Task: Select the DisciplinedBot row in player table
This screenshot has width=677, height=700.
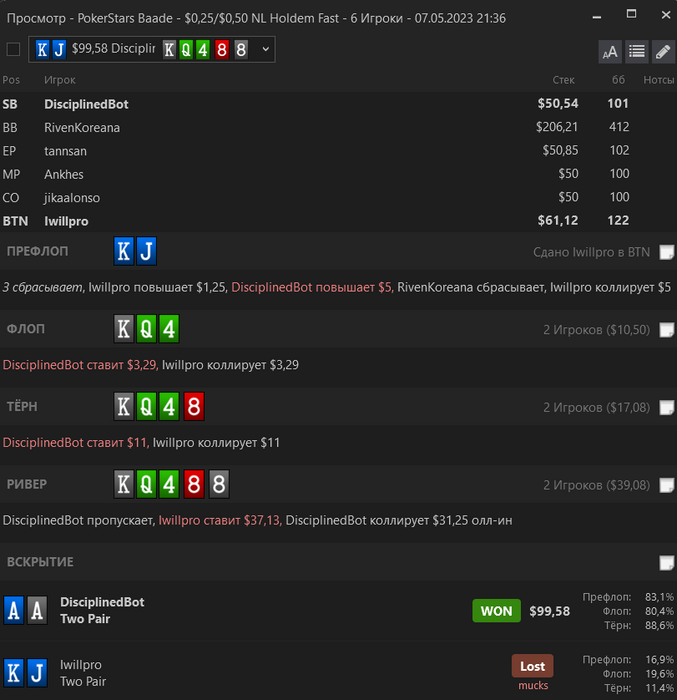Action: pyautogui.click(x=338, y=104)
